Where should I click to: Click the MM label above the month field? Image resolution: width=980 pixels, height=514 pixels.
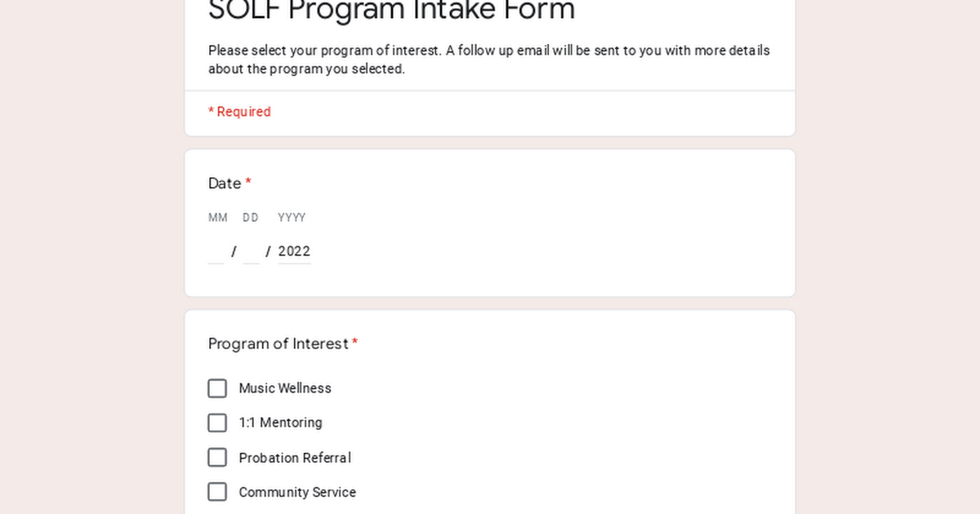[218, 218]
